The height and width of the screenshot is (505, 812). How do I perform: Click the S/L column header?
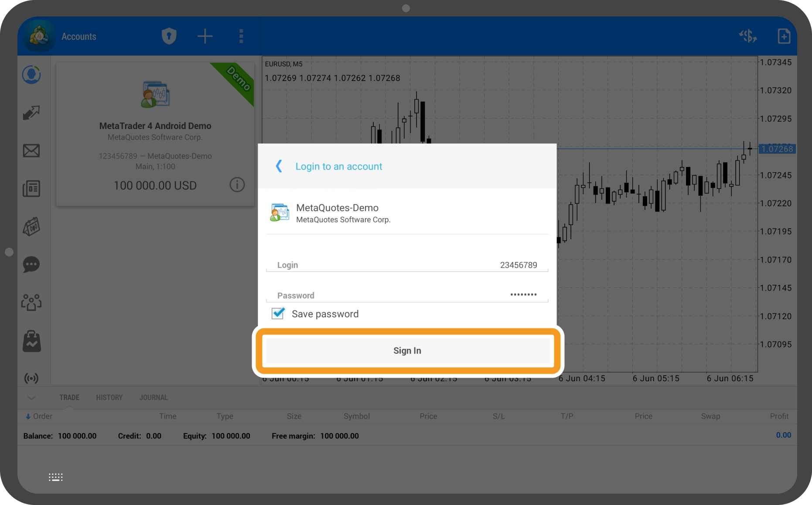point(499,416)
